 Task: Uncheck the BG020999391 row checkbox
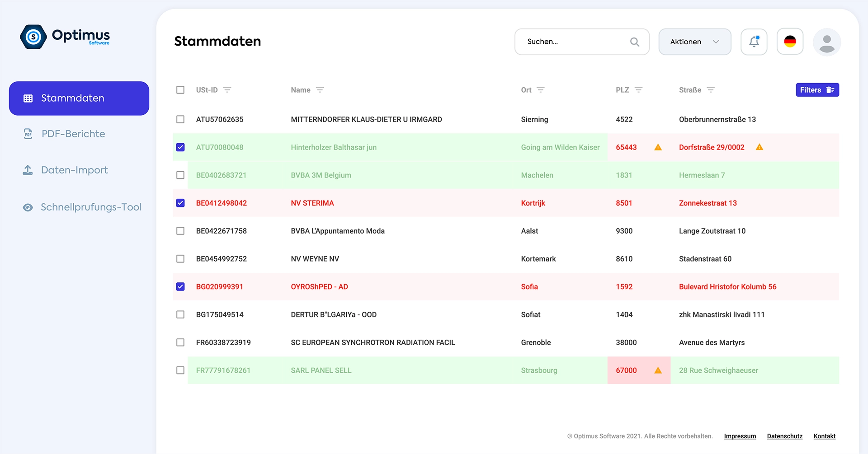[180, 286]
